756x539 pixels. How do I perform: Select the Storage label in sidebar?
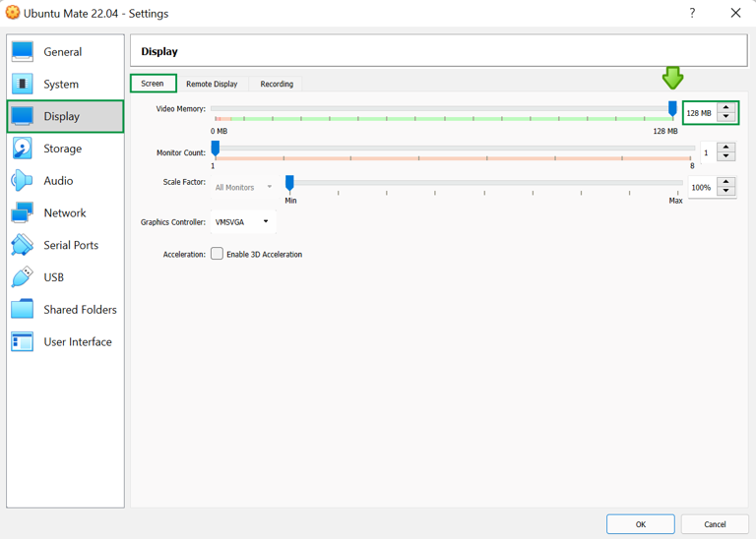[63, 149]
